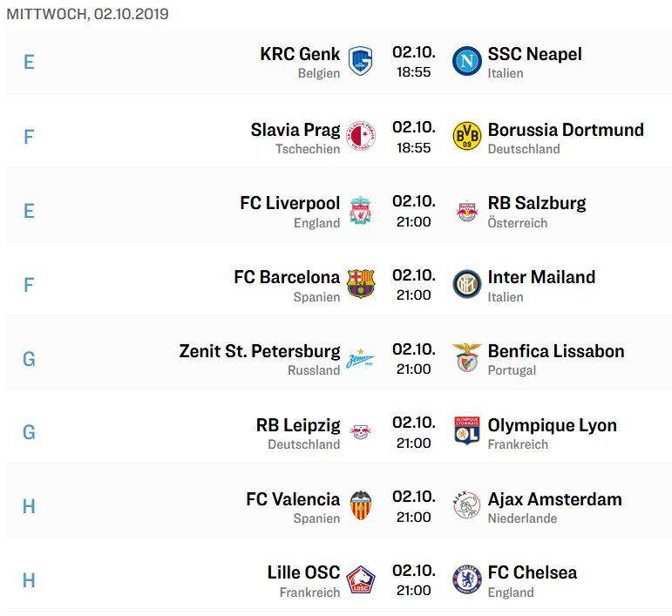Click the Lille OSC logo
The width and height of the screenshot is (672, 616).
point(361,579)
